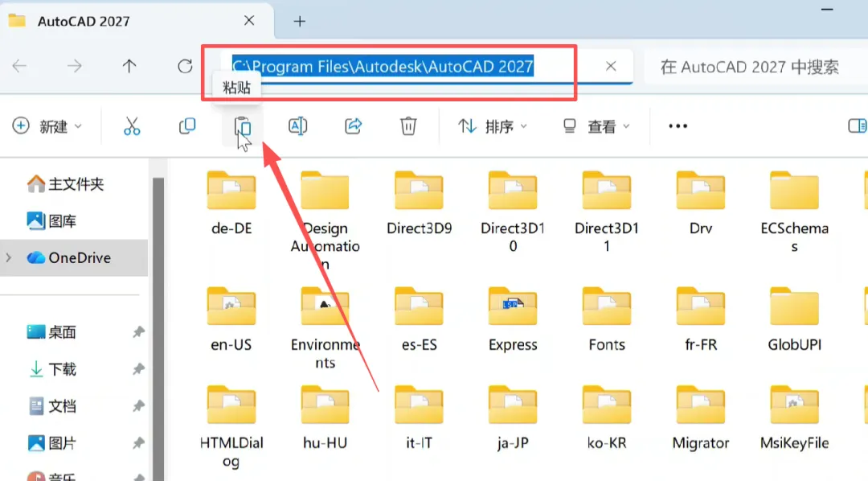Open the 新建 (New) dropdown
The image size is (868, 481).
(x=47, y=126)
